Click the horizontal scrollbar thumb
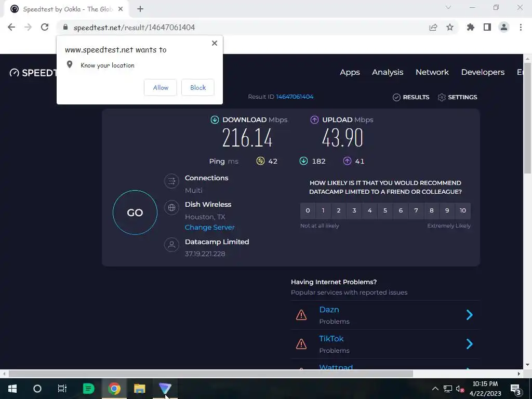 click(x=211, y=374)
